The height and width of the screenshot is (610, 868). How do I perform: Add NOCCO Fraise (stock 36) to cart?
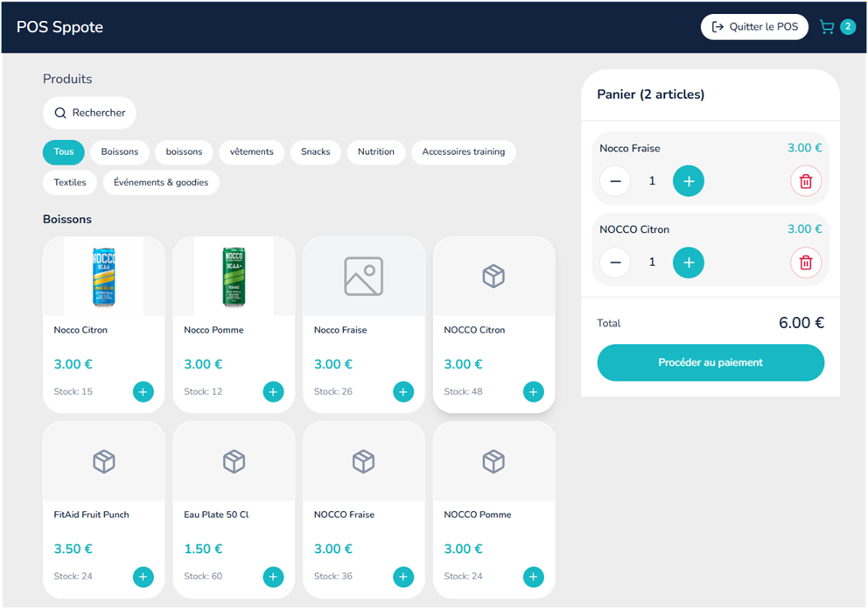403,577
